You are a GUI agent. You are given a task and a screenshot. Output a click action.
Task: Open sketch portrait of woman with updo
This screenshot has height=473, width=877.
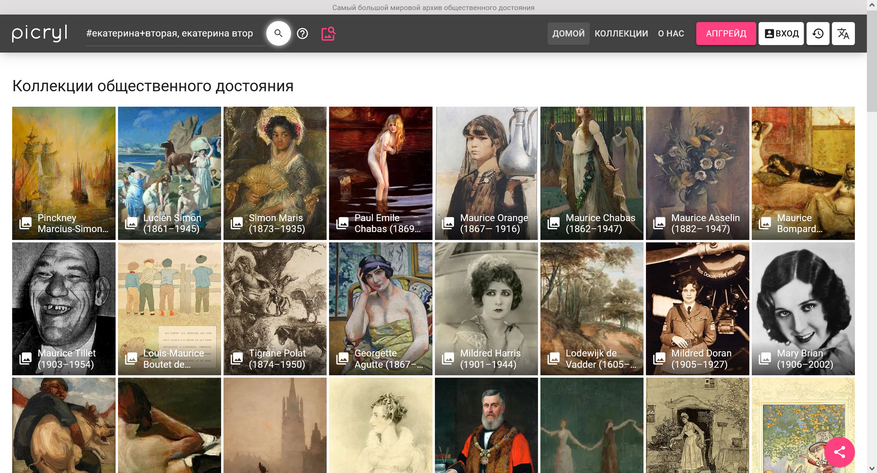click(381, 425)
